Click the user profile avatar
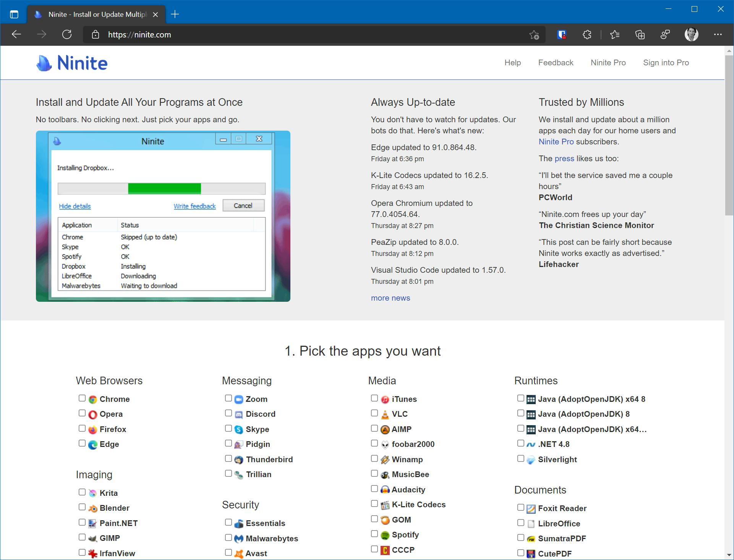 coord(691,35)
